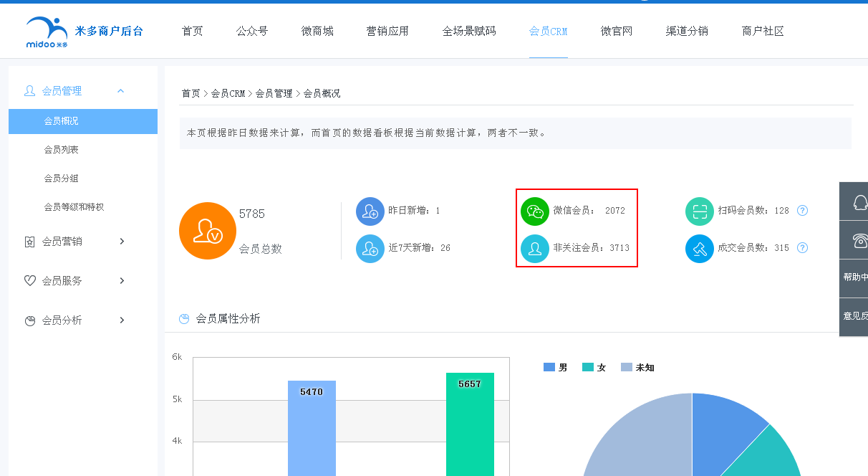The height and width of the screenshot is (476, 868).
Task: Select the 会员CRM tab
Action: pyautogui.click(x=549, y=32)
